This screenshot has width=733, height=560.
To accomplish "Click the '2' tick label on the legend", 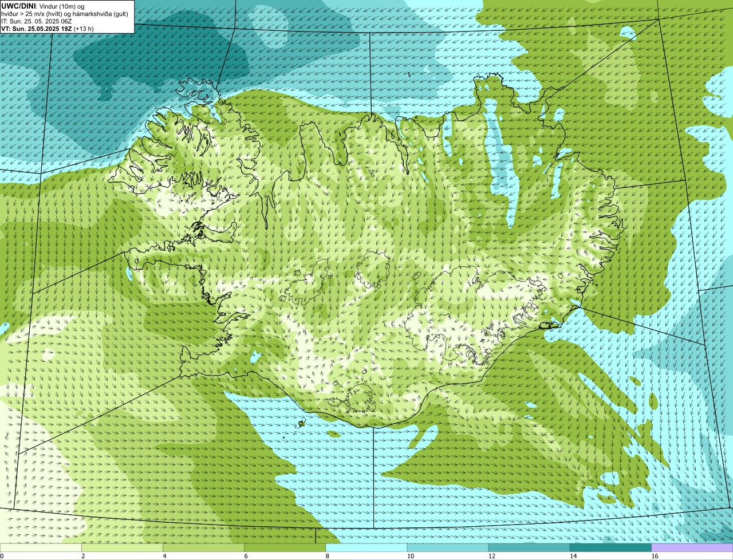I will (x=83, y=556).
